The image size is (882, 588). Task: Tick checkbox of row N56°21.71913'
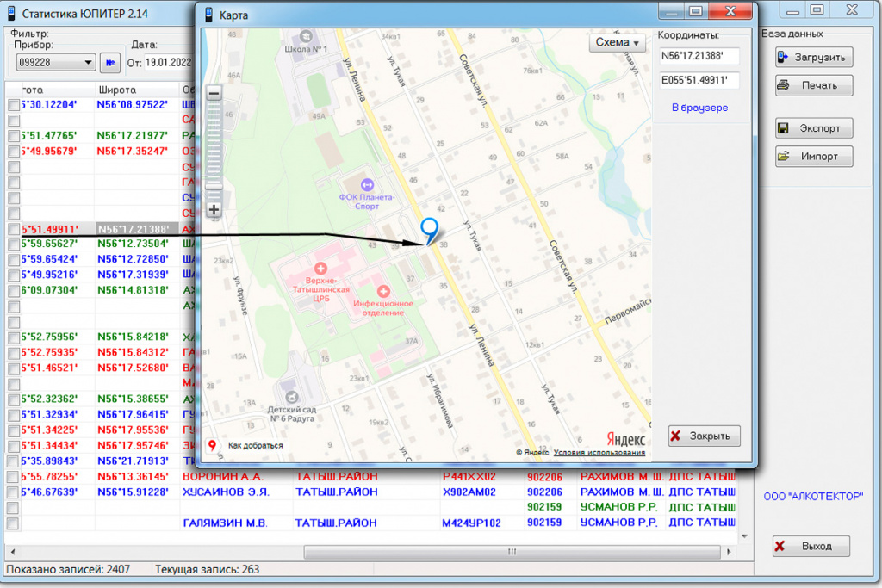pos(13,461)
